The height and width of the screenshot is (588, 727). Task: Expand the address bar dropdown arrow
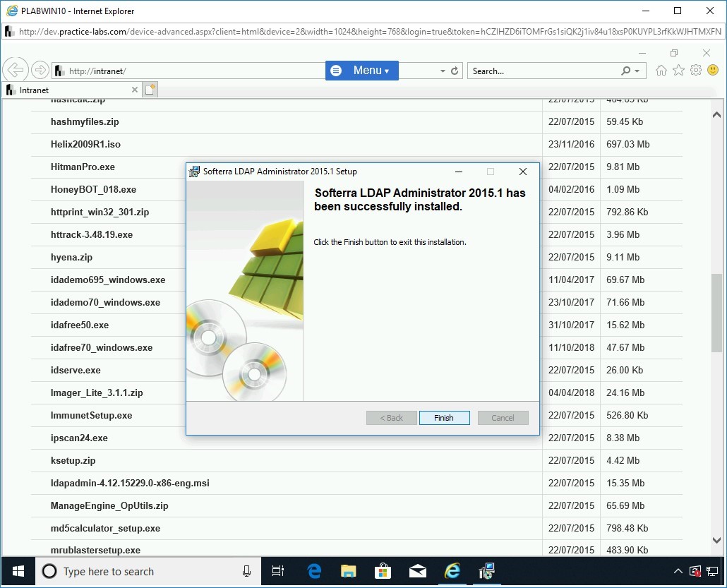click(443, 71)
